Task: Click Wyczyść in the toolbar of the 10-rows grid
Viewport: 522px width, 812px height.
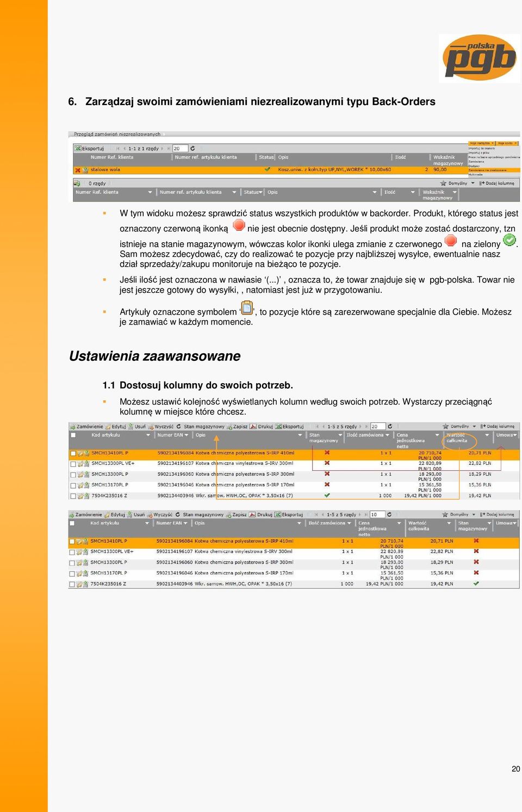Action: pos(159,515)
